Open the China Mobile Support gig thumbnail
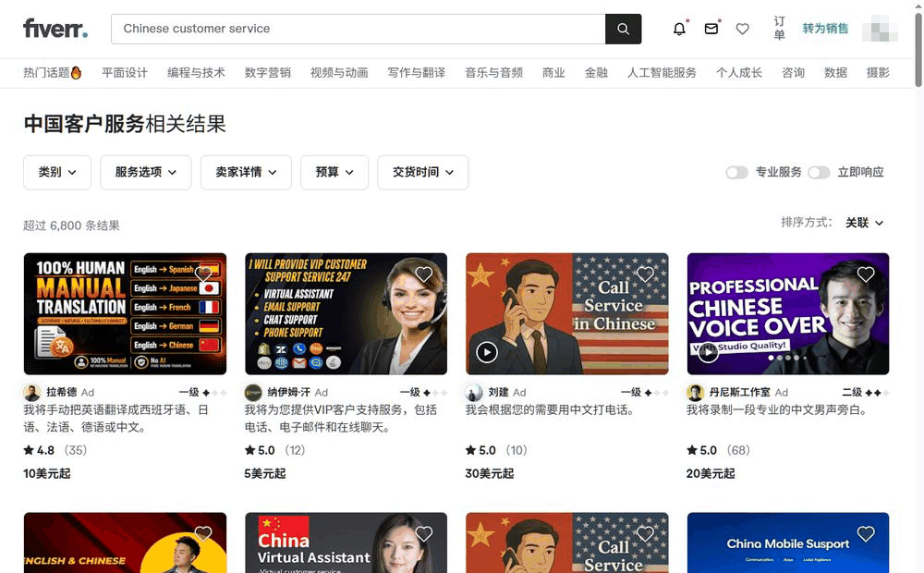The height and width of the screenshot is (573, 924). tap(788, 543)
